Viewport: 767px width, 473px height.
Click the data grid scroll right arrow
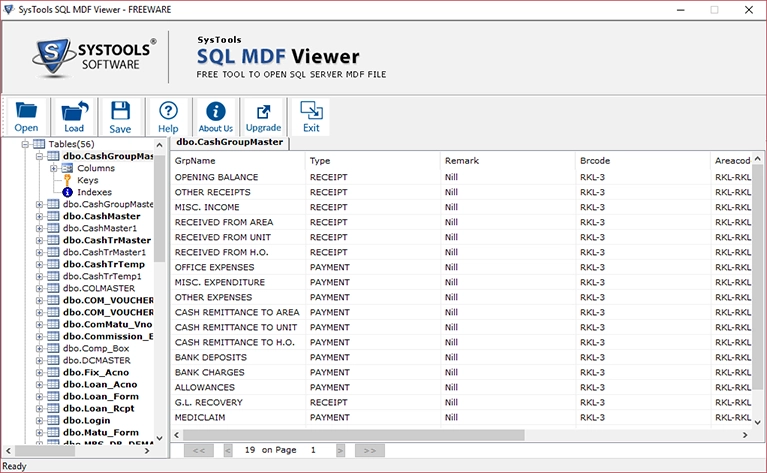(745, 435)
